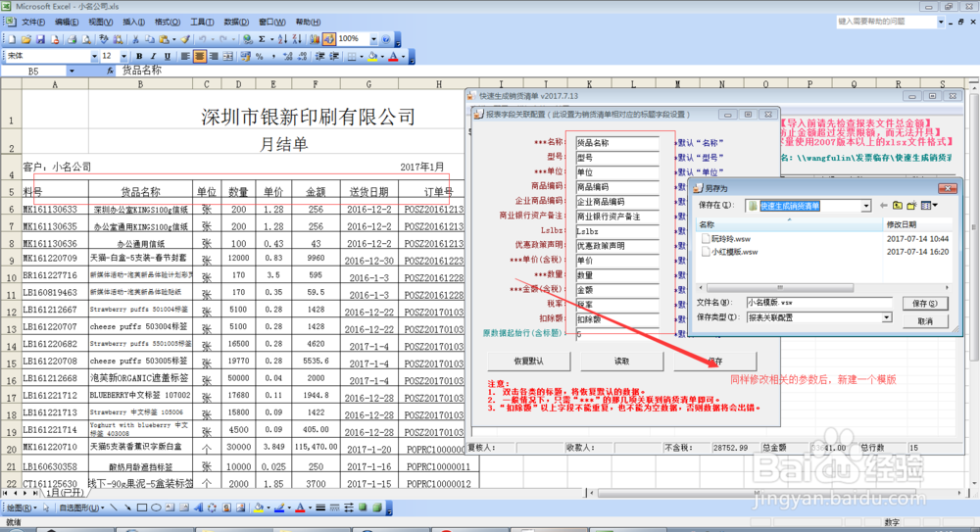
Task: Click the Increase Indent icon
Action: (x=334, y=56)
